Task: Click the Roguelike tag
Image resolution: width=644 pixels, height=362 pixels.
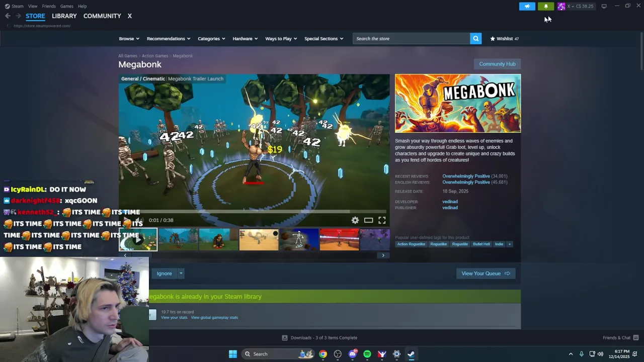Action: point(438,244)
